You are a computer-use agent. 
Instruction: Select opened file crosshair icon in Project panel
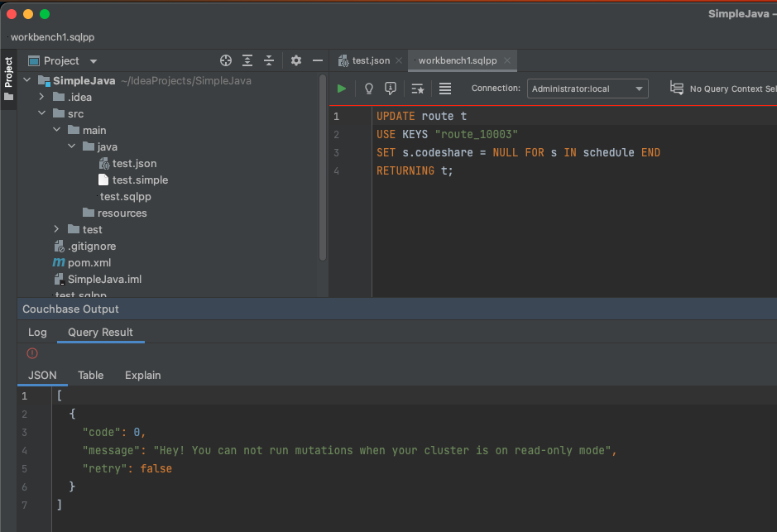click(x=226, y=60)
